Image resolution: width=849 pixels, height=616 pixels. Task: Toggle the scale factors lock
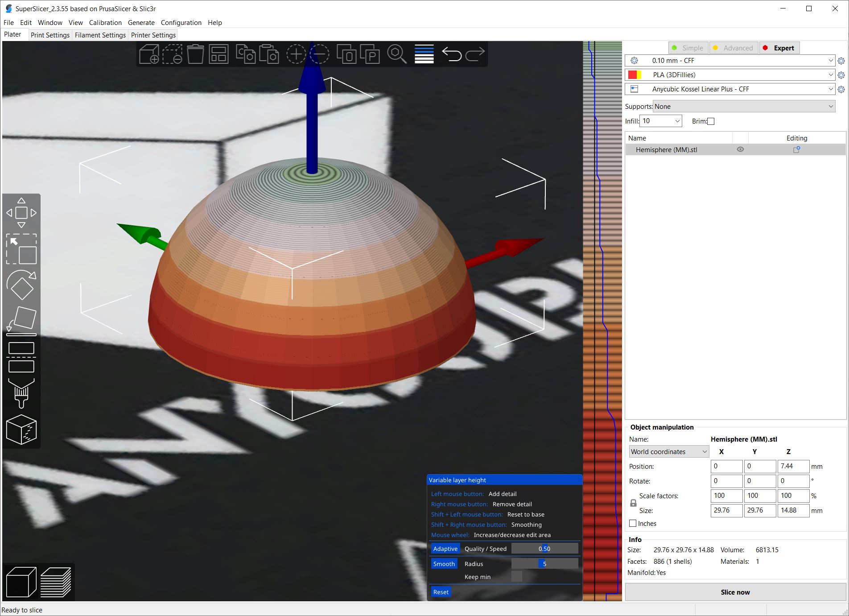pyautogui.click(x=633, y=503)
